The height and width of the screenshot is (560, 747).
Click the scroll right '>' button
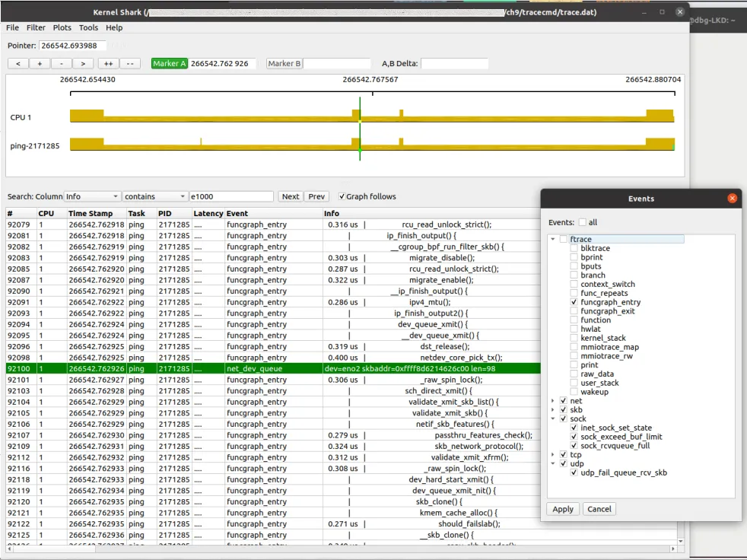coord(83,63)
